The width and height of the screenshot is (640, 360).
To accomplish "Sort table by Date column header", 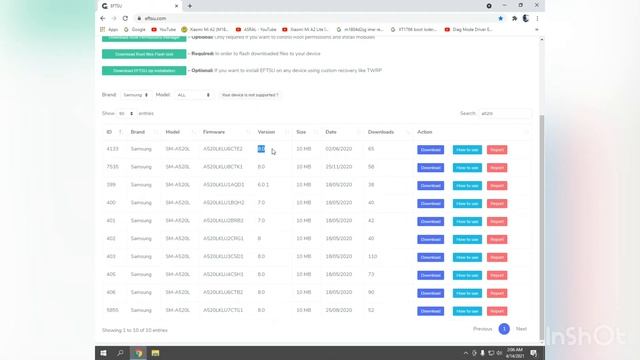I will click(x=342, y=132).
